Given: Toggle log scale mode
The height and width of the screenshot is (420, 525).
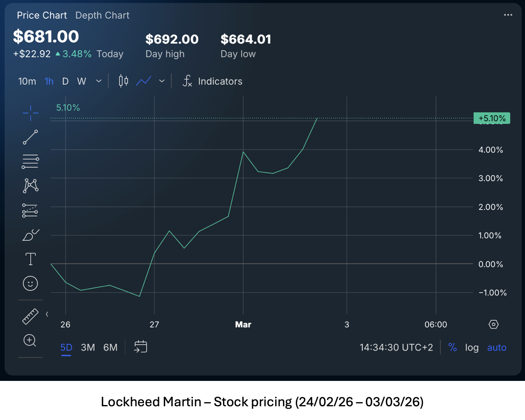Looking at the screenshot, I should tap(472, 348).
